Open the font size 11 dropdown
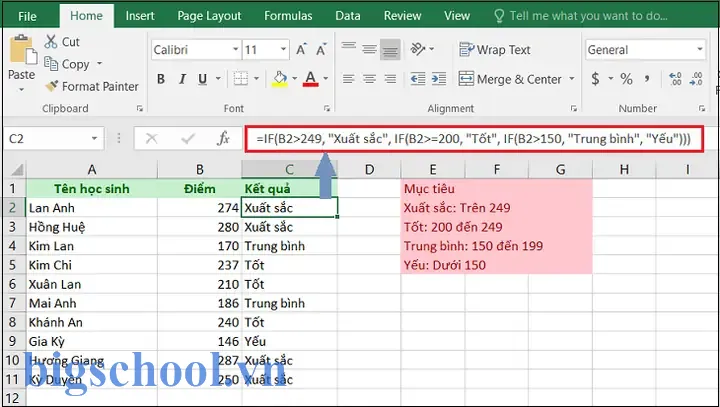The height and width of the screenshot is (407, 720). (x=283, y=49)
